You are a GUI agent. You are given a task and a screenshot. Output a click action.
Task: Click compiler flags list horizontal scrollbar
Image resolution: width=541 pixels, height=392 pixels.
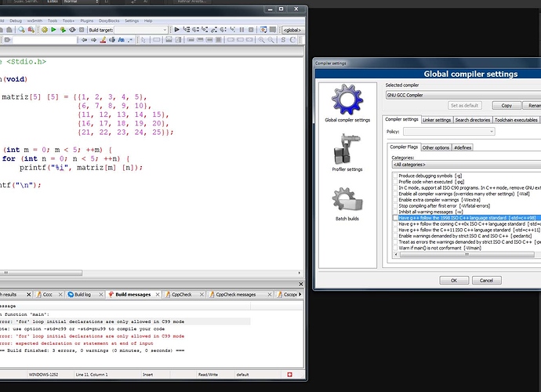pyautogui.click(x=467, y=255)
